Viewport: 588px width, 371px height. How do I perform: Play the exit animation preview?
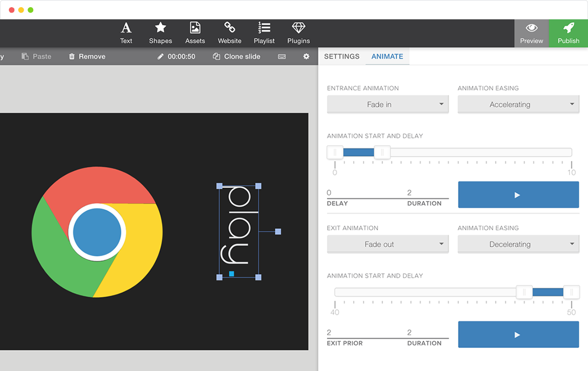point(518,335)
